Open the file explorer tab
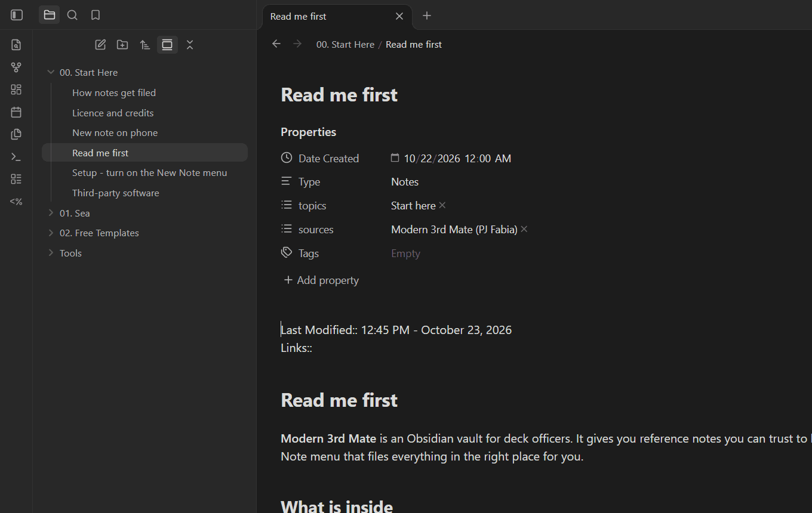This screenshot has width=812, height=513. coord(50,15)
